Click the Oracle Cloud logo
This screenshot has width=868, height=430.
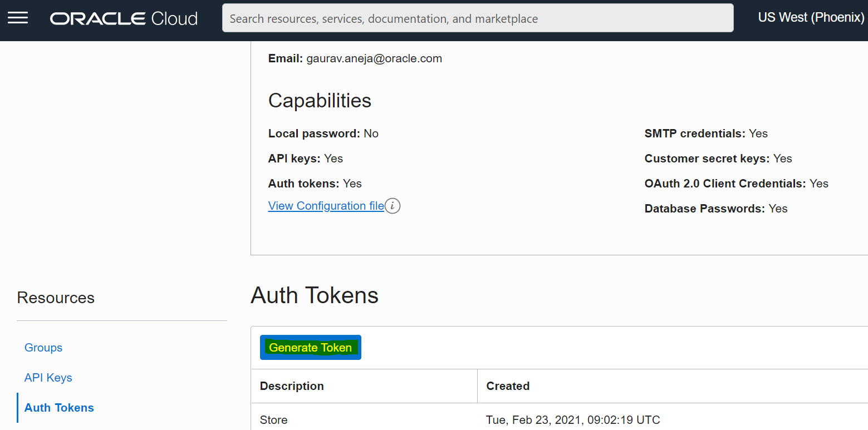pyautogui.click(x=123, y=18)
